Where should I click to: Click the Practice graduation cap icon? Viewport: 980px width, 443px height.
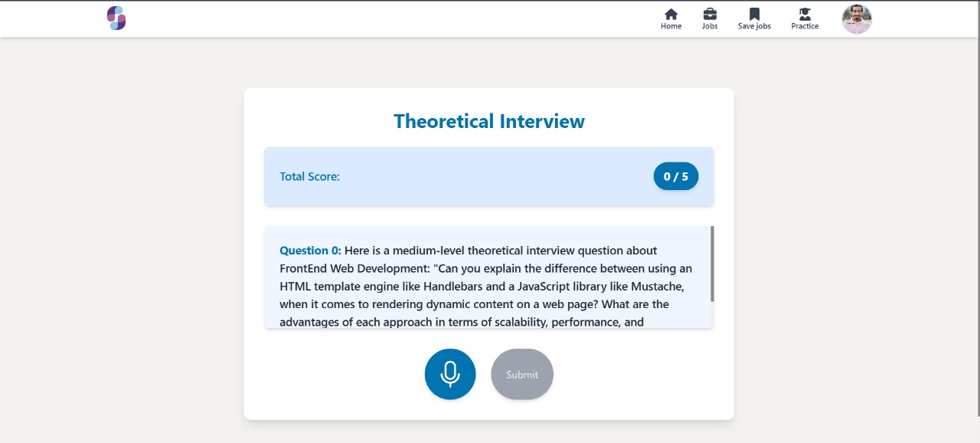click(x=805, y=14)
